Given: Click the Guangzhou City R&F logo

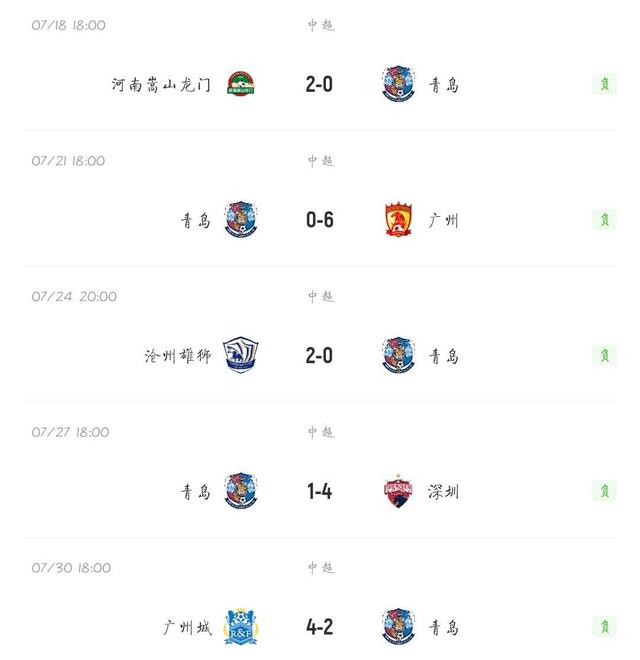Looking at the screenshot, I should (x=241, y=627).
